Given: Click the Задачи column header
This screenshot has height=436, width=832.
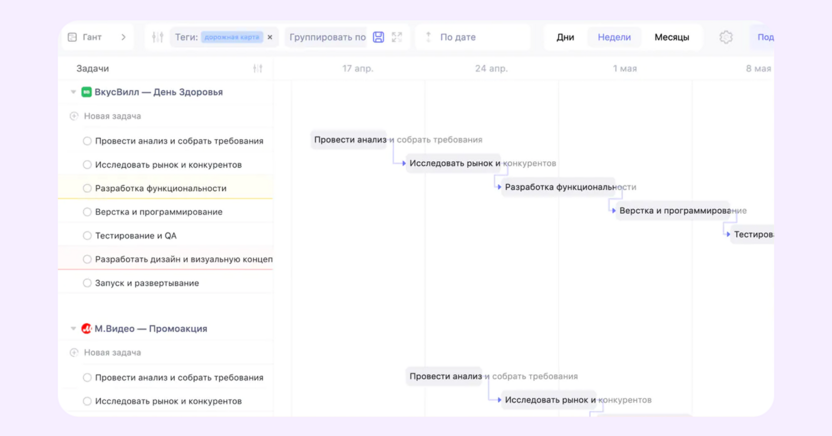Looking at the screenshot, I should pos(93,68).
